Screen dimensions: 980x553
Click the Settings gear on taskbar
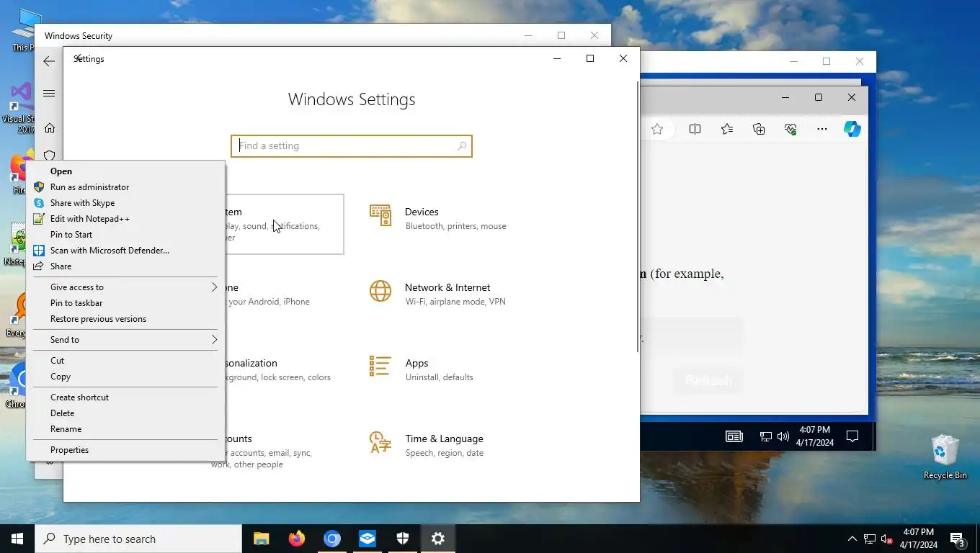pyautogui.click(x=437, y=539)
